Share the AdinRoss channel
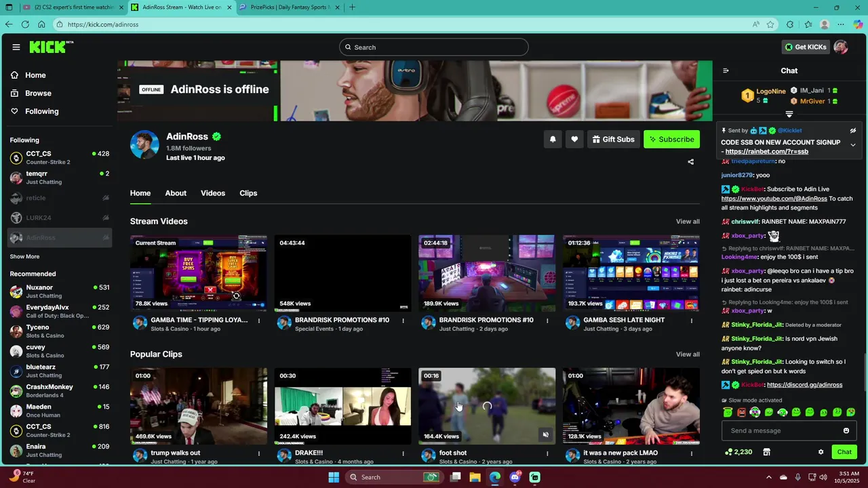Screen dimensions: 868x488 (x=690, y=162)
